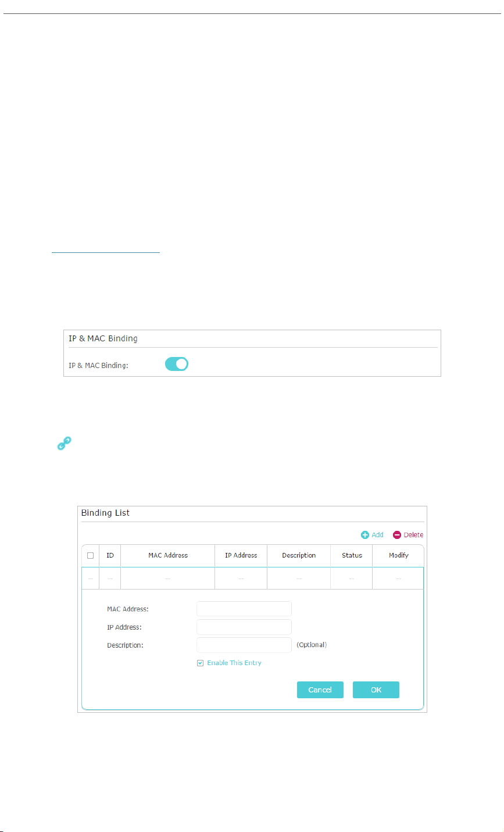Image resolution: width=504 pixels, height=832 pixels.
Task: Click the IP & MAC Binding panel title
Action: point(103,338)
